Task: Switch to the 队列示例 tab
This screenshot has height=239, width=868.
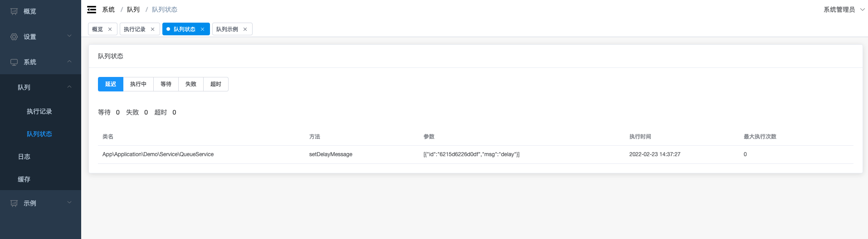Action: point(227,29)
